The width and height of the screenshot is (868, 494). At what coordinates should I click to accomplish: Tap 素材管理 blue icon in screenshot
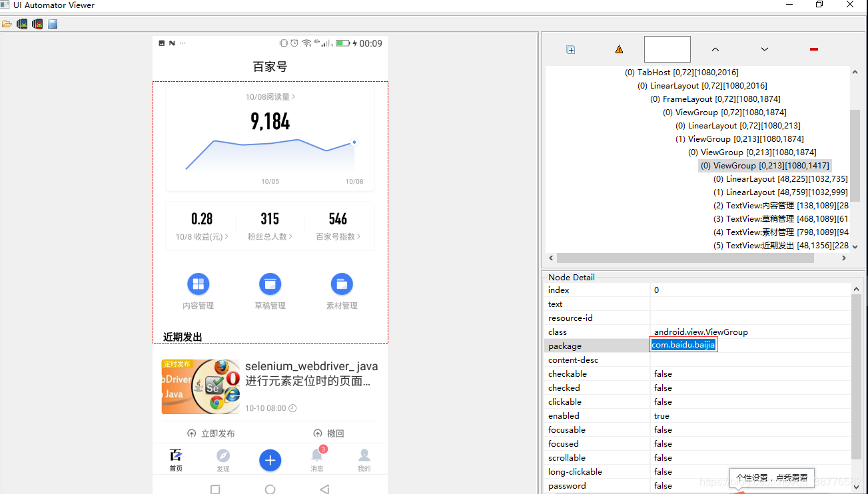(342, 284)
